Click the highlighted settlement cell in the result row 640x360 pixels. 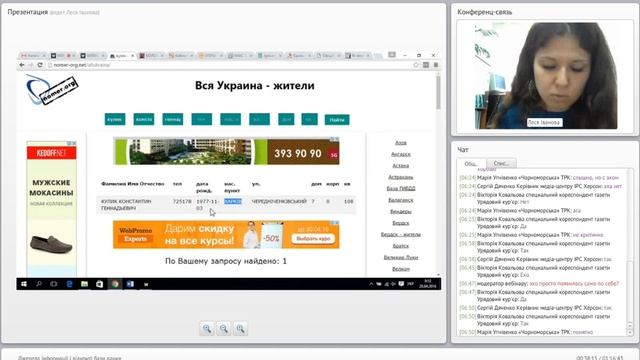[x=233, y=201]
